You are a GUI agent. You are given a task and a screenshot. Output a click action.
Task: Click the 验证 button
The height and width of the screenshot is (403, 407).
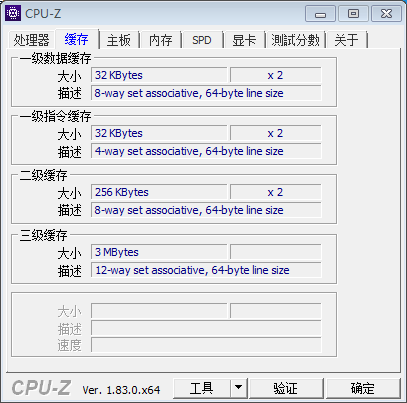point(286,388)
